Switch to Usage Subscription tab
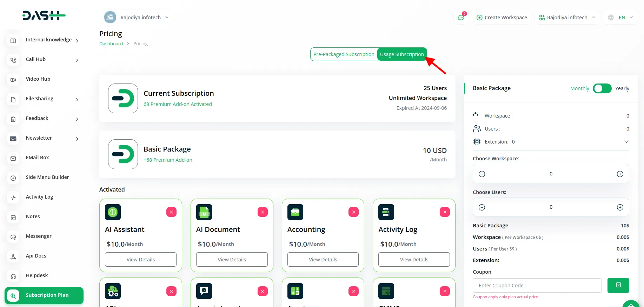644x307 pixels. click(x=402, y=54)
